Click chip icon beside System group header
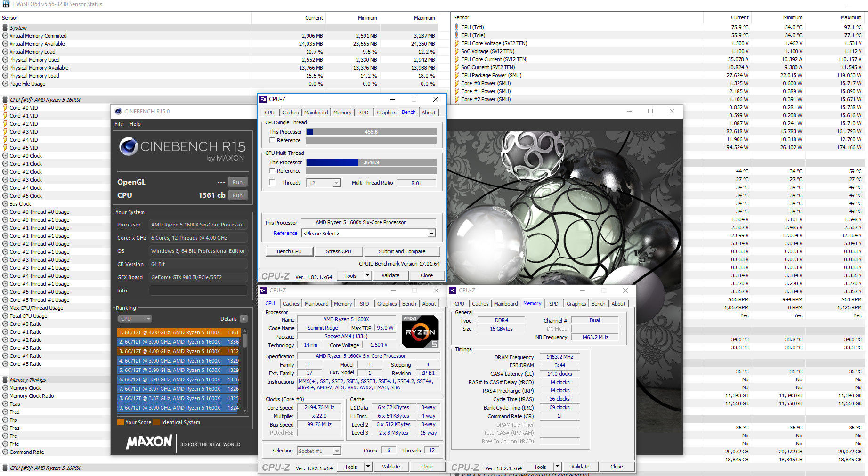Image resolution: width=868 pixels, height=476 pixels. click(5, 28)
